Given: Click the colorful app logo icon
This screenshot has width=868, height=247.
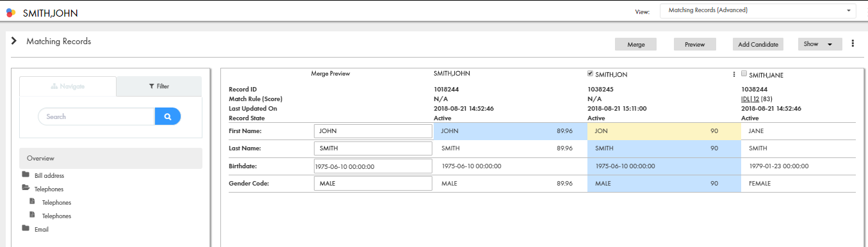Looking at the screenshot, I should [11, 12].
